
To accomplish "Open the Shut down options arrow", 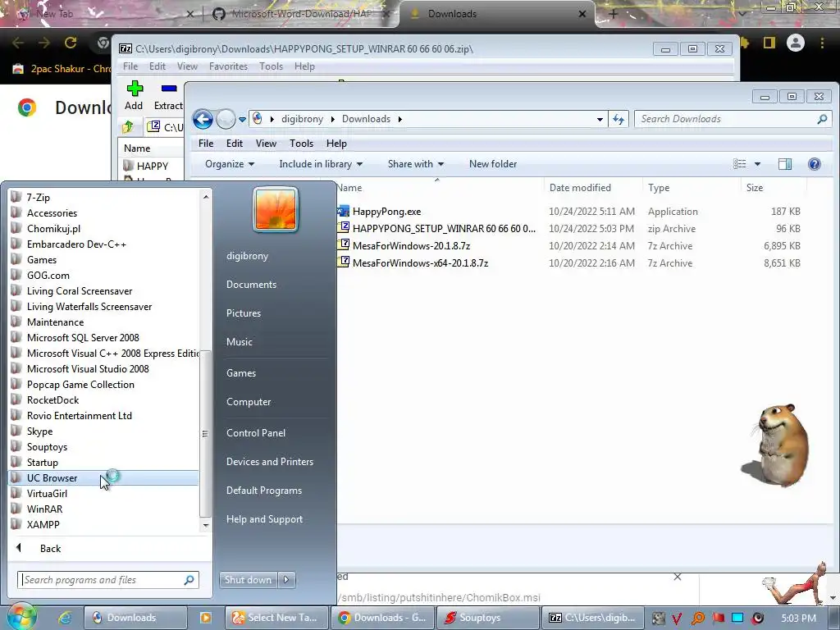I will pos(286,580).
